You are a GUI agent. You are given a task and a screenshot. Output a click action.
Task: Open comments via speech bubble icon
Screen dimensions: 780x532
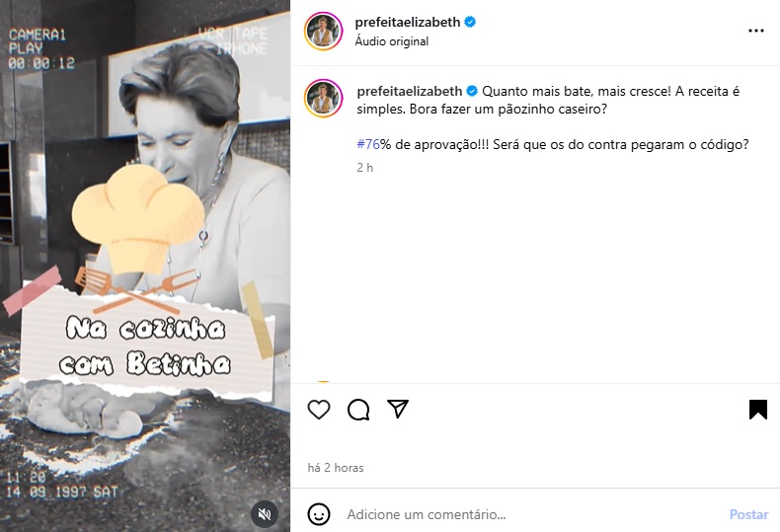pos(358,410)
